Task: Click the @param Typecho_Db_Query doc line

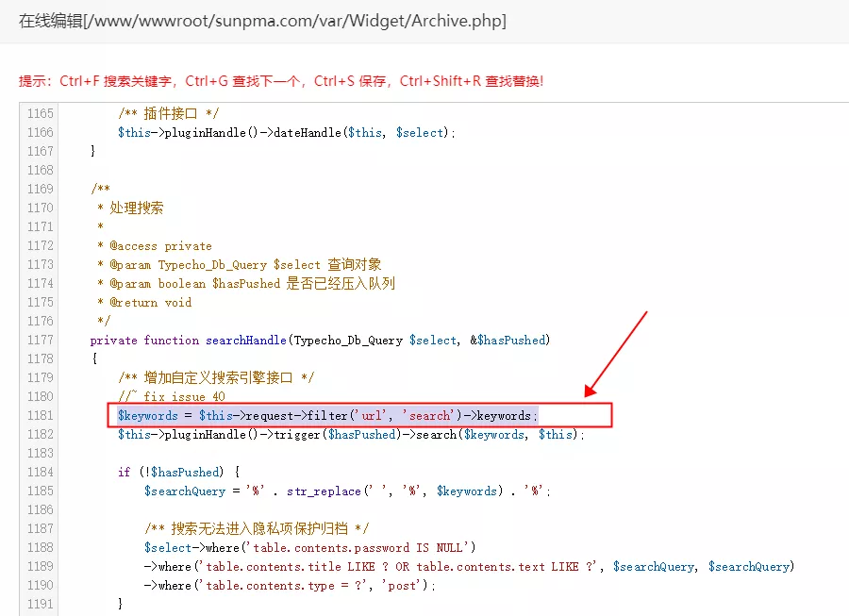Action: tap(240, 265)
